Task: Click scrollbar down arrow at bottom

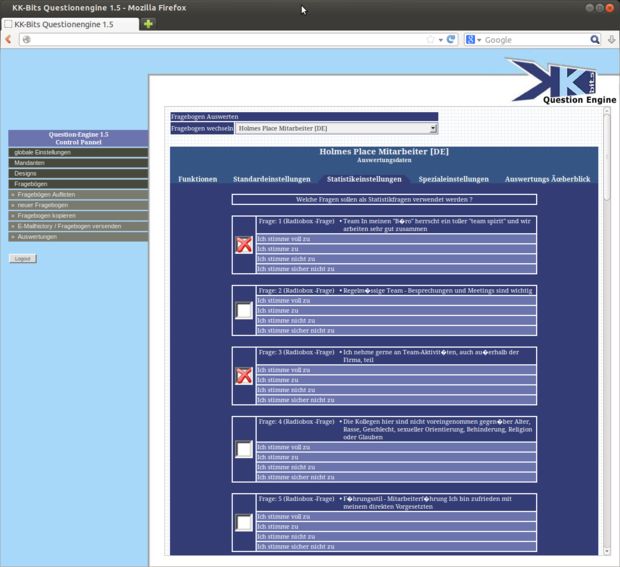Action: coord(607,551)
